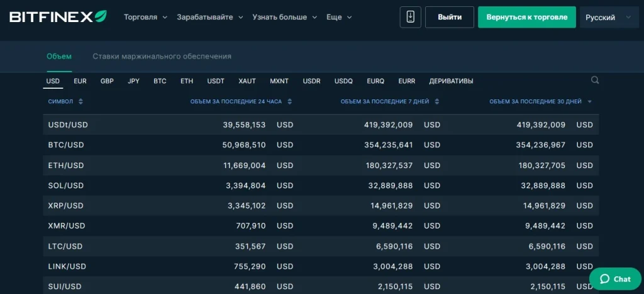Viewport: 644px width, 294px height.
Task: Click the Выйти button
Action: pyautogui.click(x=449, y=17)
